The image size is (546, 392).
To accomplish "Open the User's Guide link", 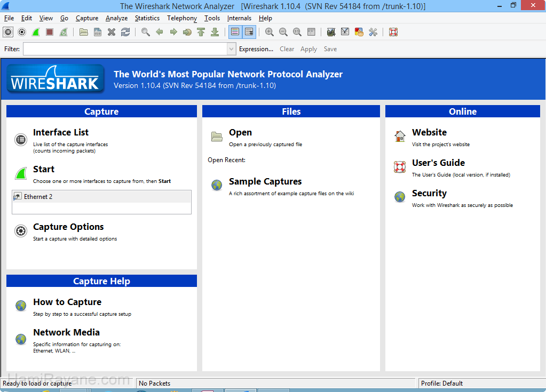I will pos(438,163).
